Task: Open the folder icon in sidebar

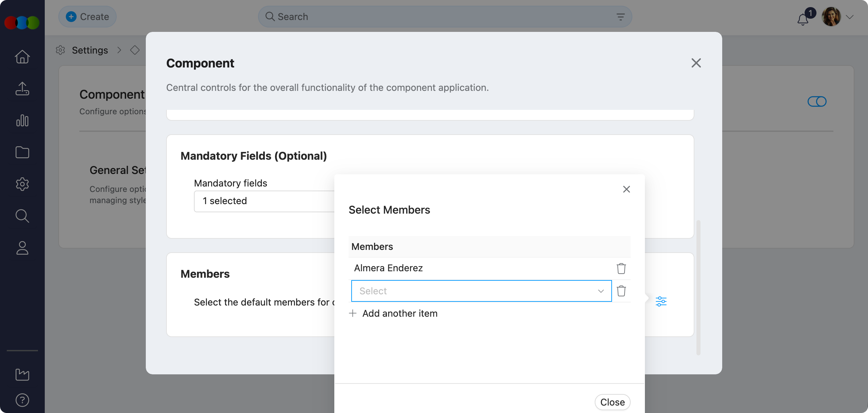Action: click(x=22, y=152)
